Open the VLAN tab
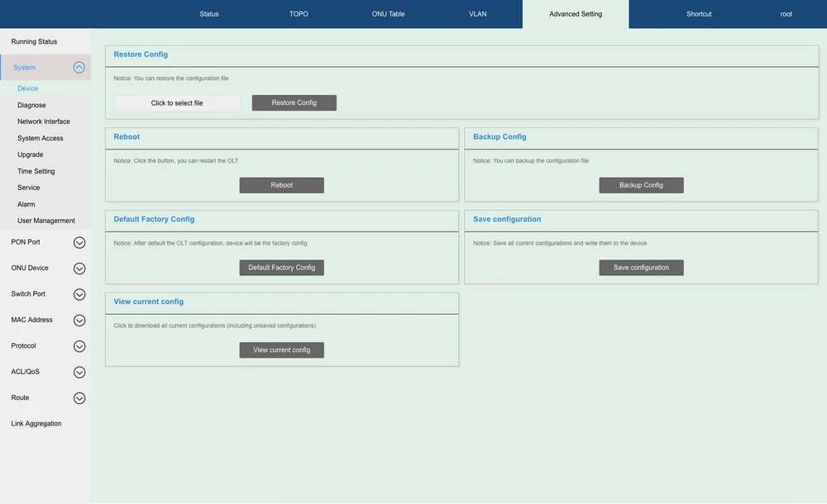The image size is (827, 504). [478, 14]
